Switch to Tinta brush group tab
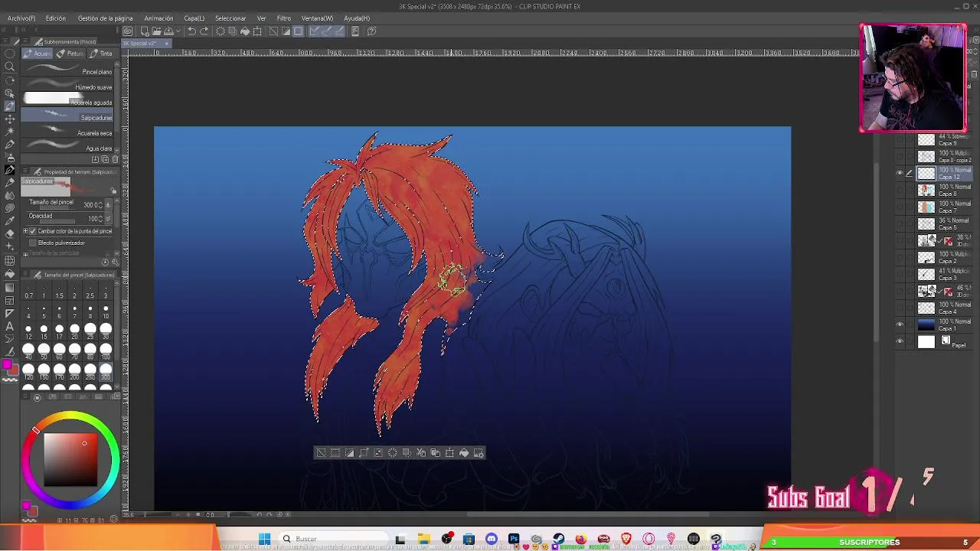 tap(101, 54)
